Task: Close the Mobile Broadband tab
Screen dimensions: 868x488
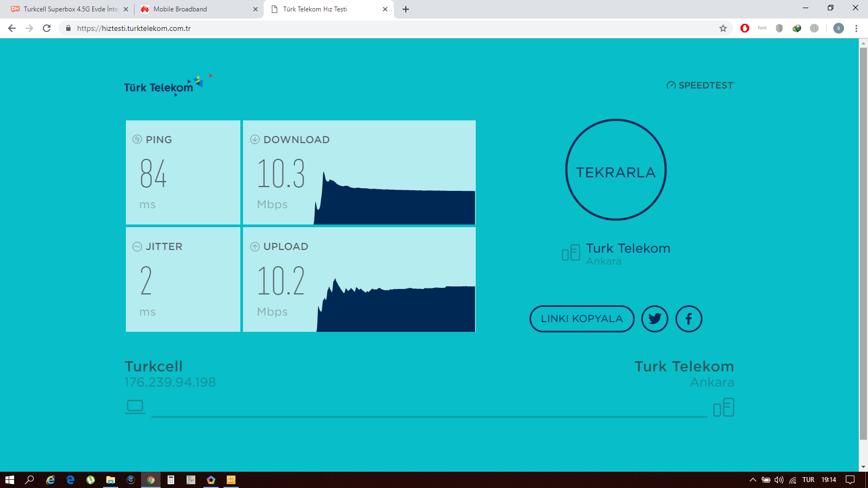Action: (x=256, y=9)
